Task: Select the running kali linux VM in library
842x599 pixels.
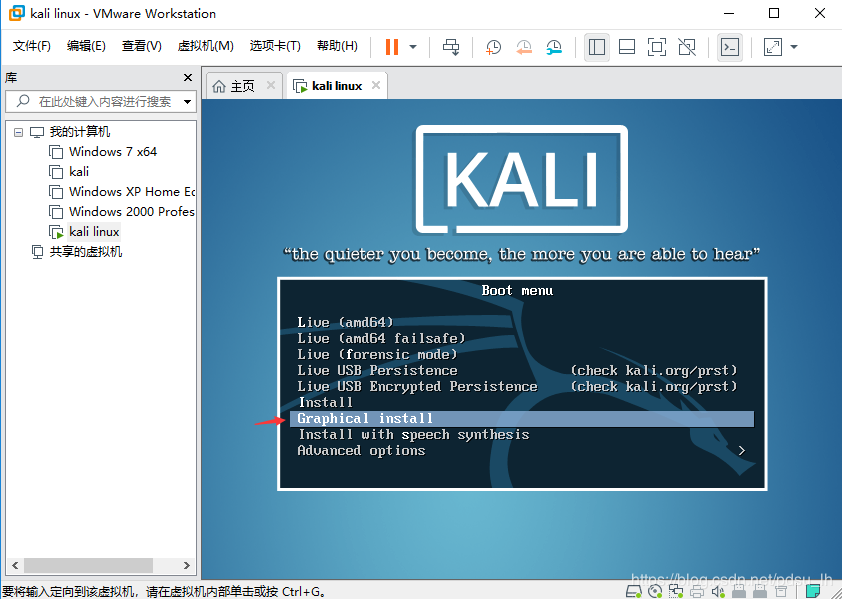Action: [x=94, y=232]
